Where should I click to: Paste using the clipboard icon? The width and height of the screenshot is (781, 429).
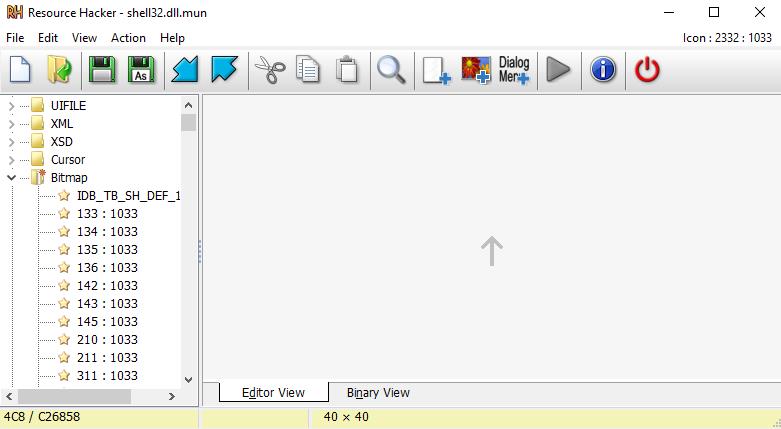347,70
